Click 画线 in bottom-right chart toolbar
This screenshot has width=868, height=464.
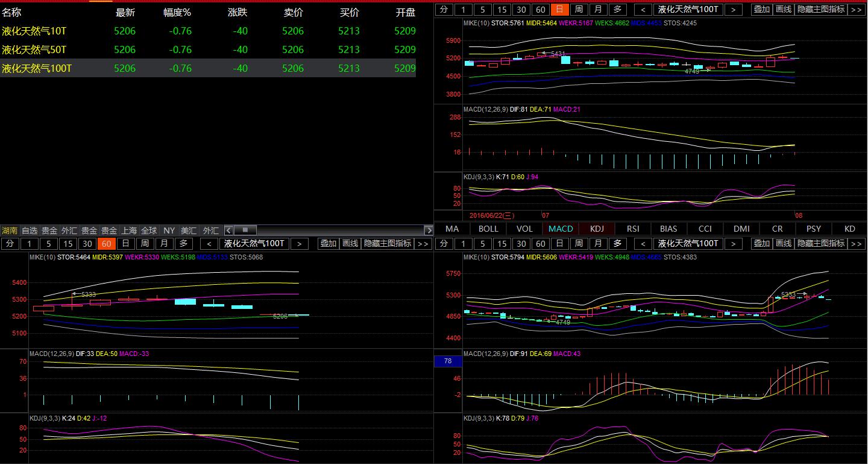784,243
